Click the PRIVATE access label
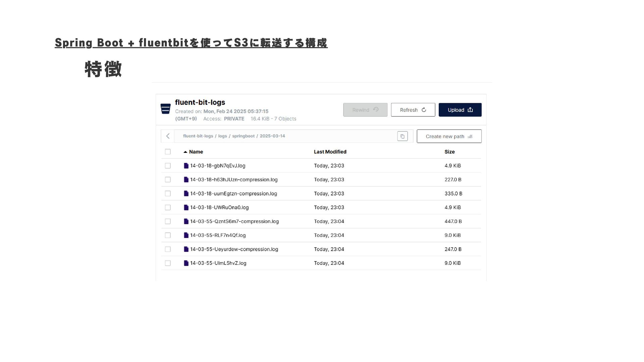The height and width of the screenshot is (362, 644). point(234,119)
